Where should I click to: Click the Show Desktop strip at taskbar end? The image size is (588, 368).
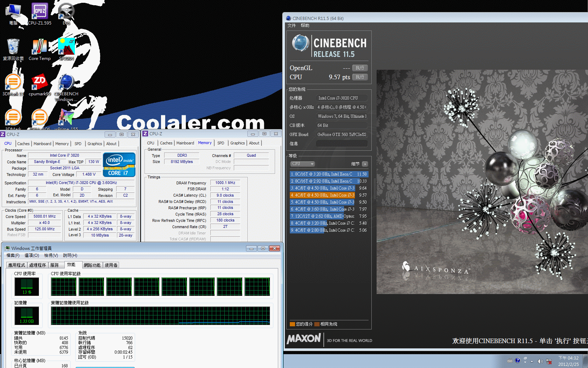pos(586,361)
